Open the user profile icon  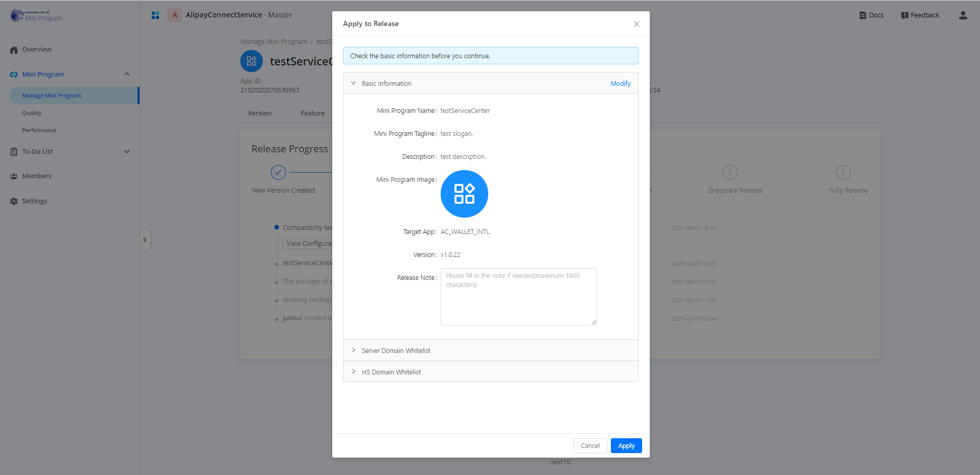pos(963,15)
